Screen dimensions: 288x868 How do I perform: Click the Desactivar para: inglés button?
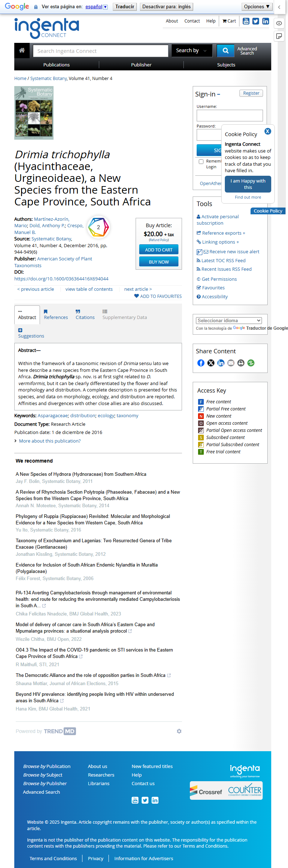(166, 7)
